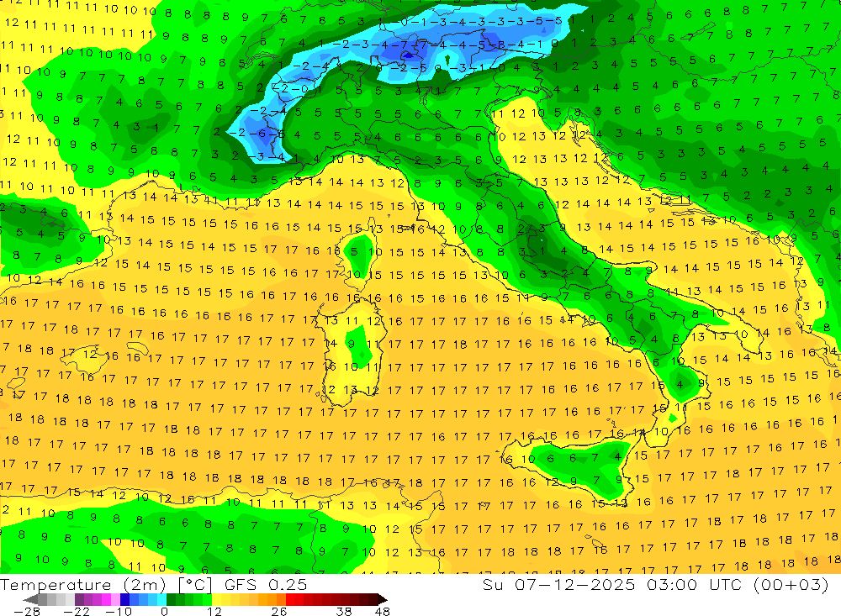Click the dark maroon right arrow of the legend
Image resolution: width=841 pixels, height=616 pixels.
pyautogui.click(x=383, y=600)
